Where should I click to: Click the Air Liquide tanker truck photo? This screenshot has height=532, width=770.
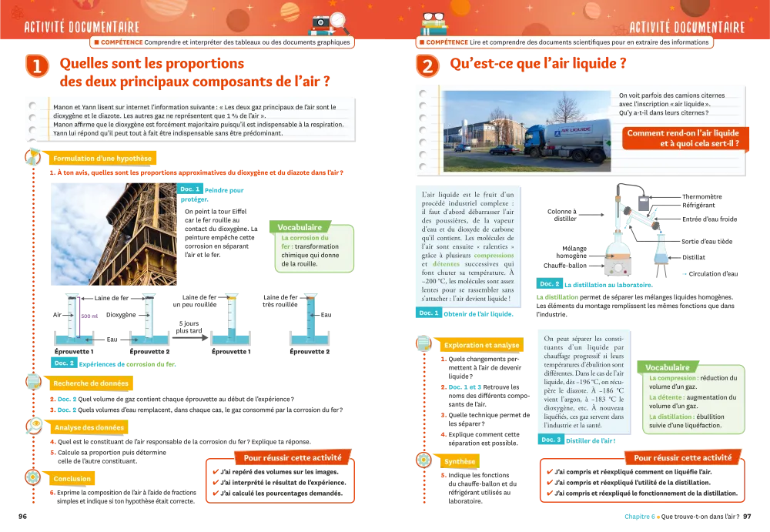(x=527, y=131)
